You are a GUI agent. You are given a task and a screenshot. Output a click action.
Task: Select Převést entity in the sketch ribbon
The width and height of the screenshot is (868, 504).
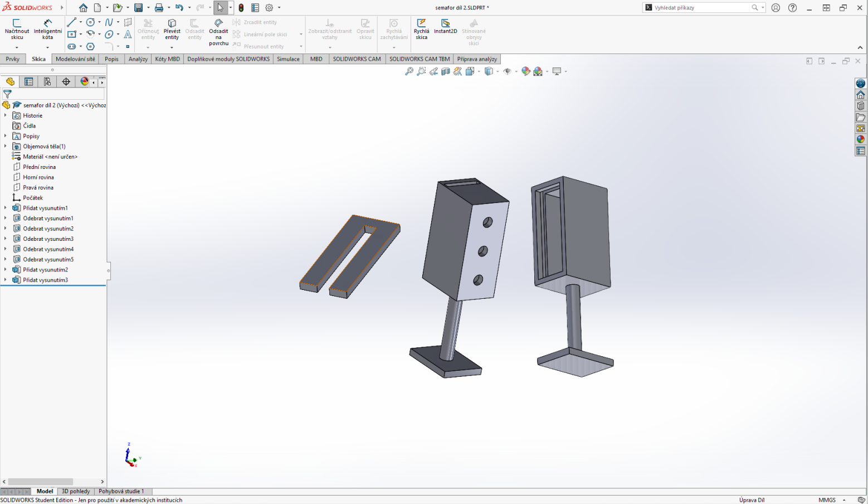(172, 31)
